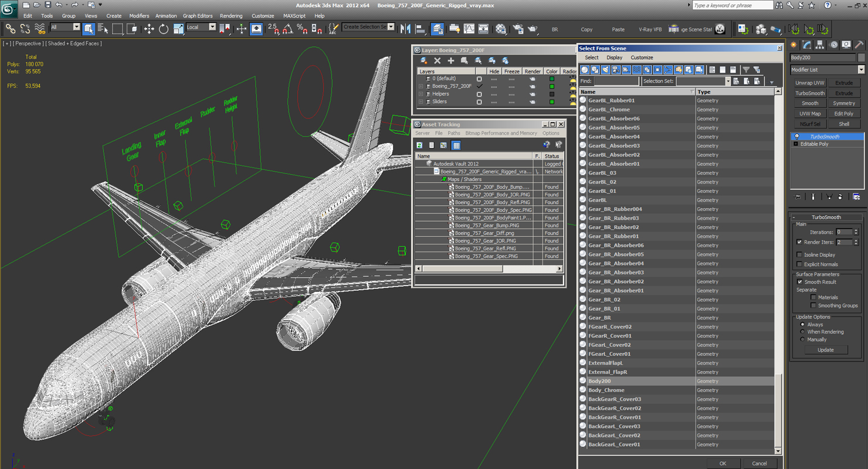Choose the Select and Scale tool
Screen dimensions: 868x469
pyautogui.click(x=178, y=28)
